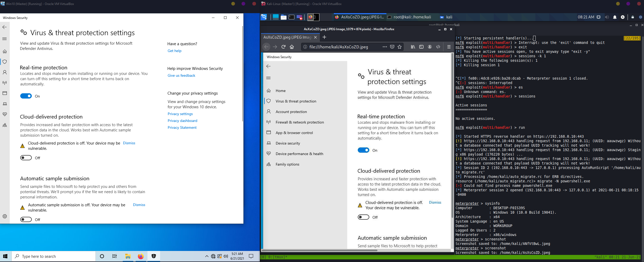This screenshot has height=262, width=644.
Task: Open file manager from Kali panel
Action: pos(284,17)
